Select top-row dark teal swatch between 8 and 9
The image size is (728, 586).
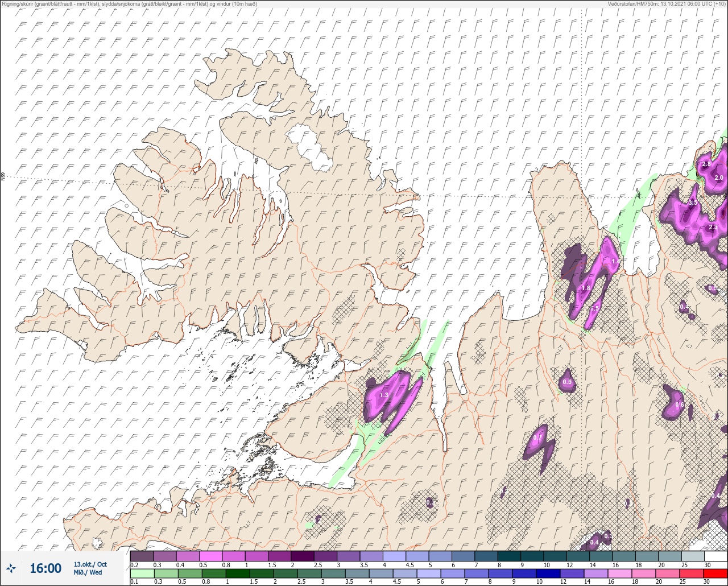coord(509,556)
